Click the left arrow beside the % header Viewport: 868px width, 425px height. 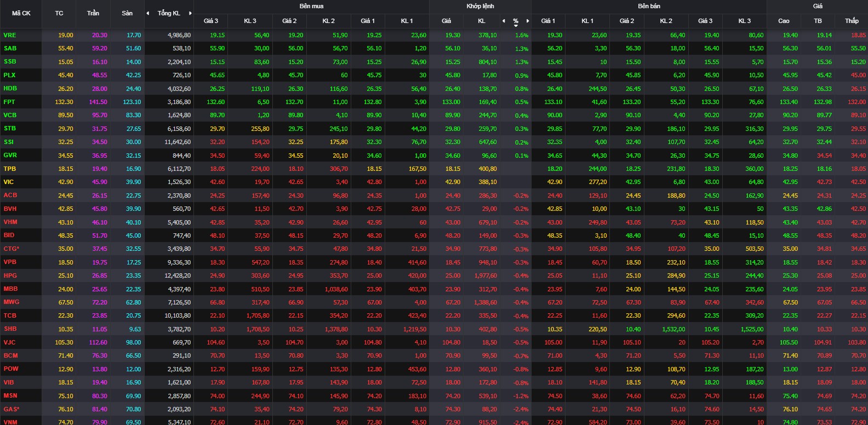504,21
